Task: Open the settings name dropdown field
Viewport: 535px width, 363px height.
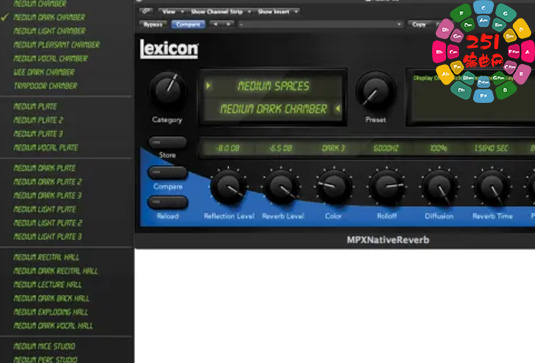Action: 321,24
